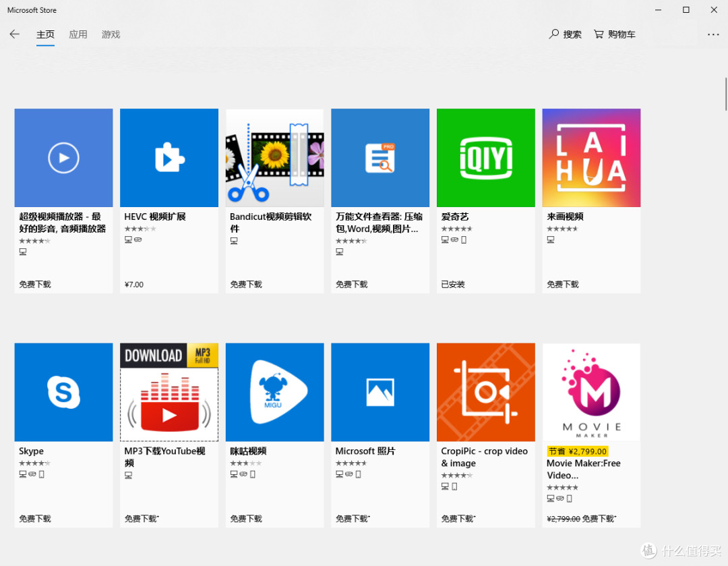Open the Skype app icon
This screenshot has height=566, width=728.
63,392
